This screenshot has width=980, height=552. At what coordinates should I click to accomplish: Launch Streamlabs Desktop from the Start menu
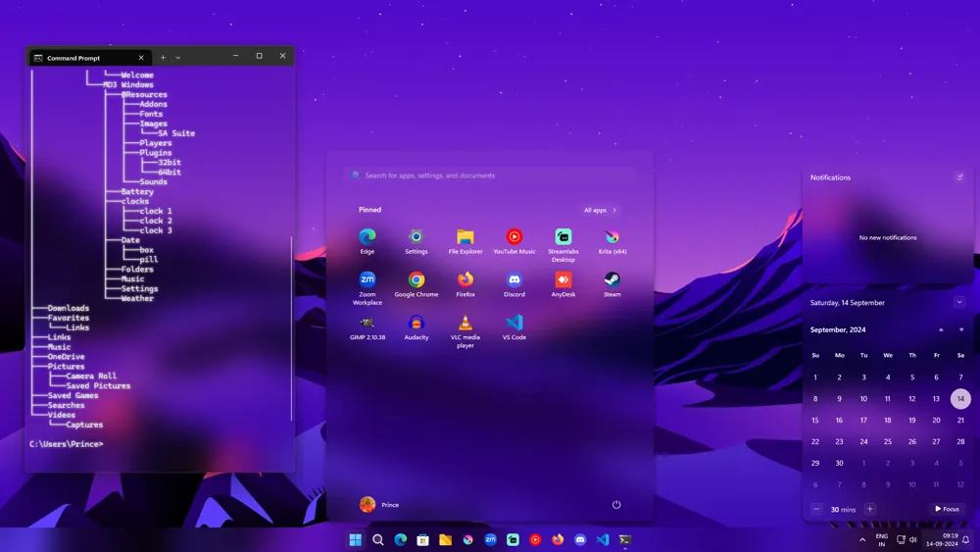click(563, 238)
